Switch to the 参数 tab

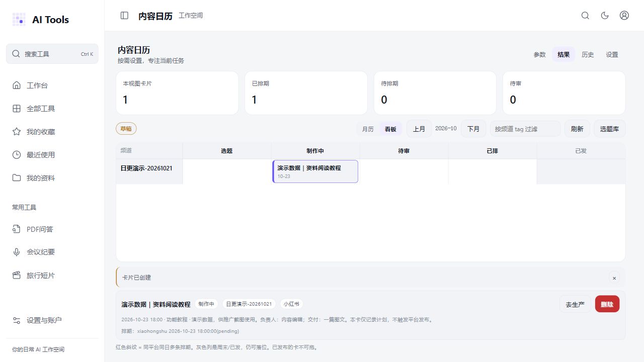point(539,55)
